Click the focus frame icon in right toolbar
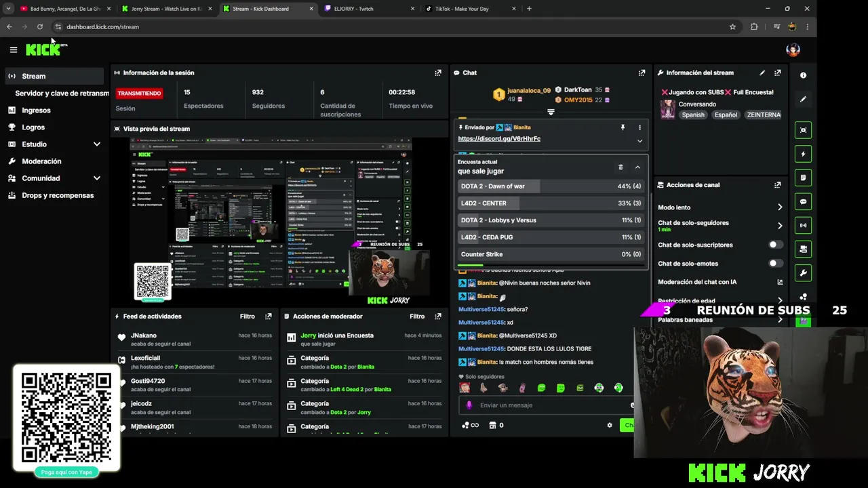 coord(803,130)
